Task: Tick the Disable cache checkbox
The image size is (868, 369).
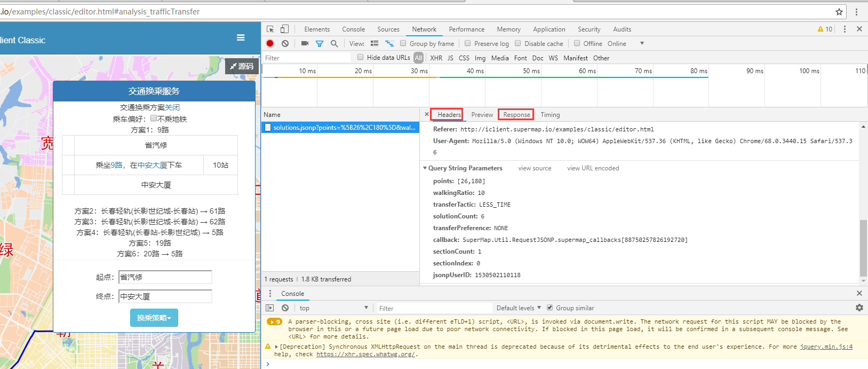Action: point(517,44)
